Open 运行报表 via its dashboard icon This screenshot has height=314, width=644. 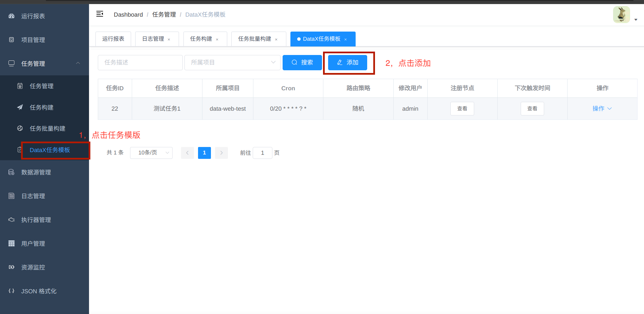click(33, 16)
